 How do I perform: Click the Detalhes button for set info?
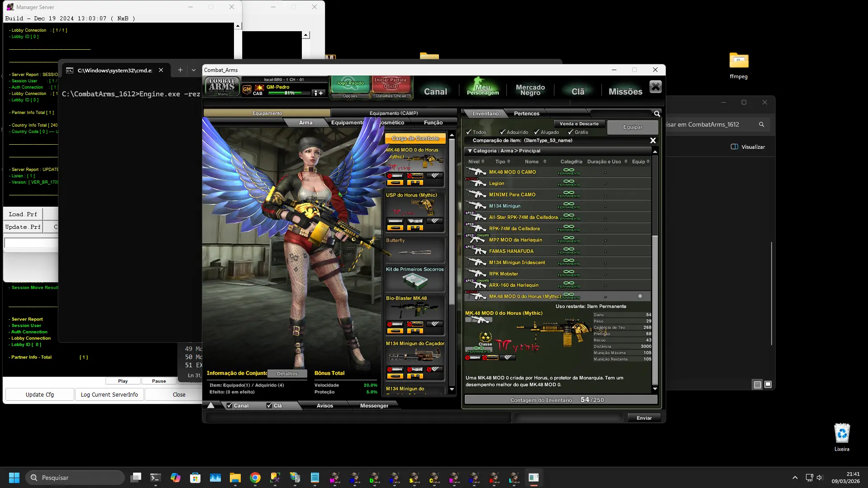coord(287,374)
